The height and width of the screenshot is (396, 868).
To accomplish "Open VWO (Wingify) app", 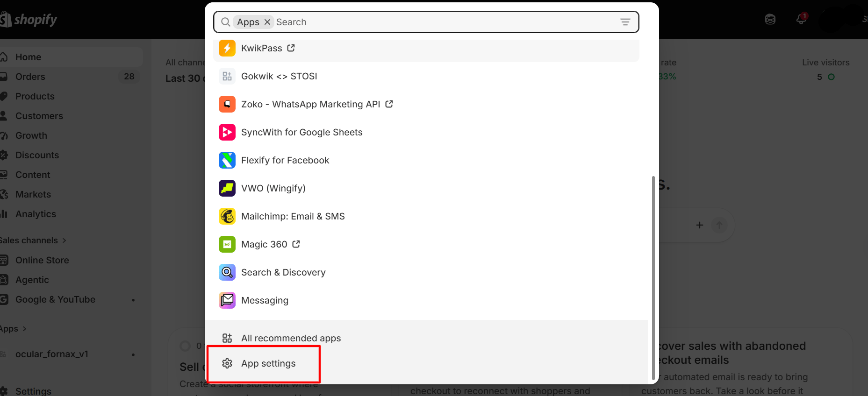I will coord(426,188).
